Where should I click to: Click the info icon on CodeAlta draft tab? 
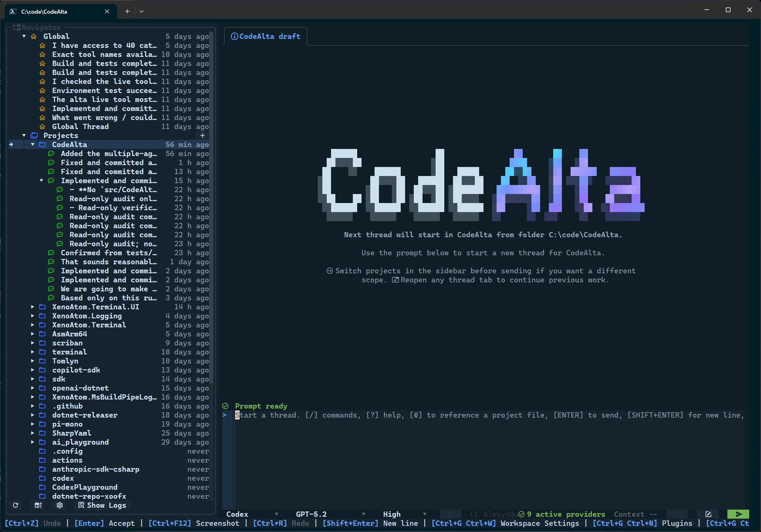[x=234, y=36]
